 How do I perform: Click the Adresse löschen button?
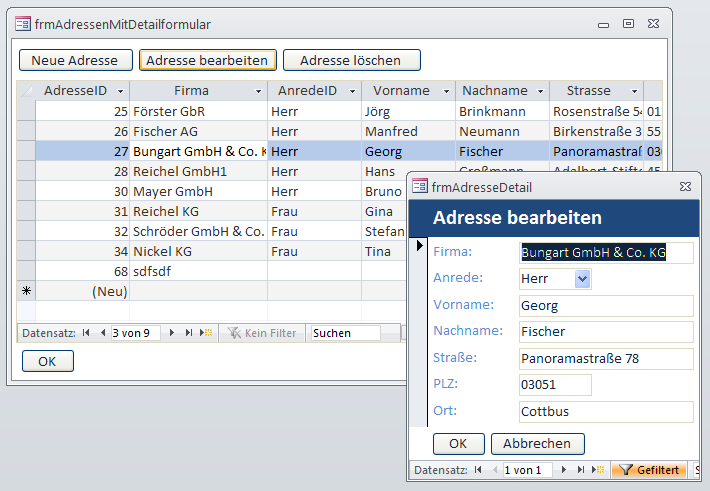(x=351, y=60)
